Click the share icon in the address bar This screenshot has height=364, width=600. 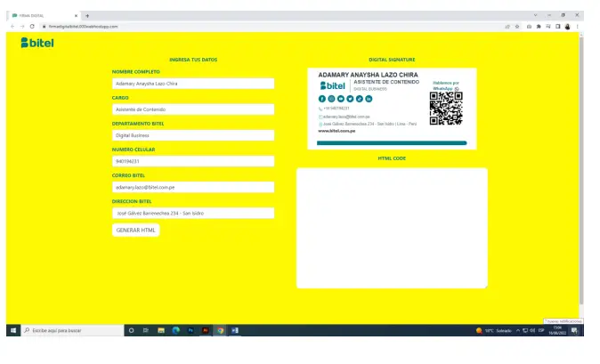(507, 27)
